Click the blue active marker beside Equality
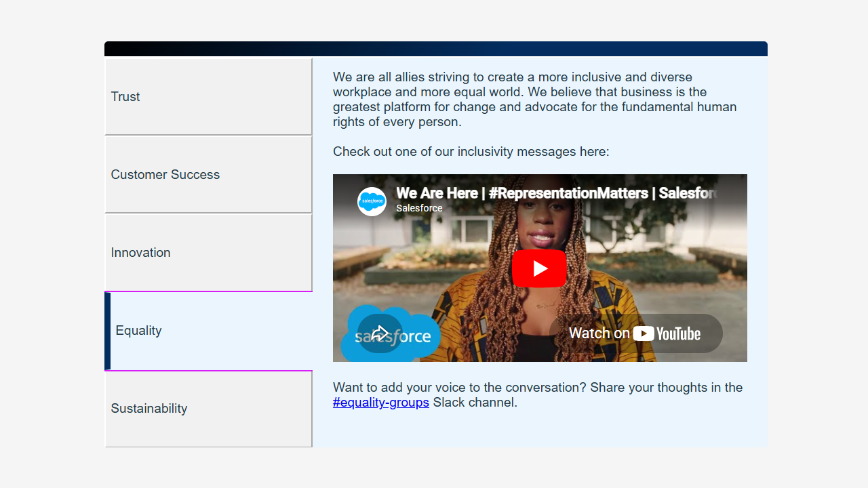 tap(107, 331)
